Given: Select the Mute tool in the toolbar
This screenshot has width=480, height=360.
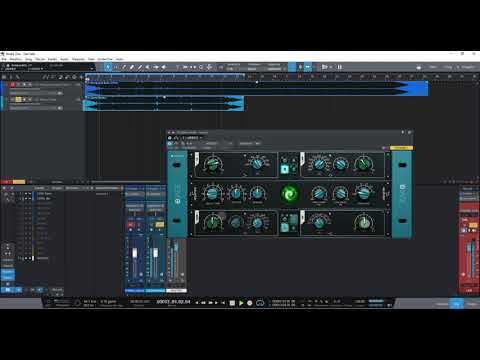Looking at the screenshot, I should (x=148, y=67).
